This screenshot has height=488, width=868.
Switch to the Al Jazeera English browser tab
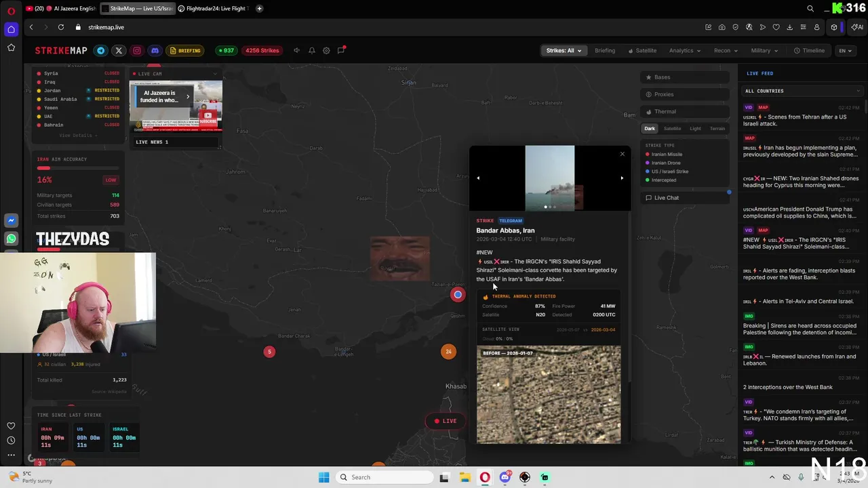point(71,8)
